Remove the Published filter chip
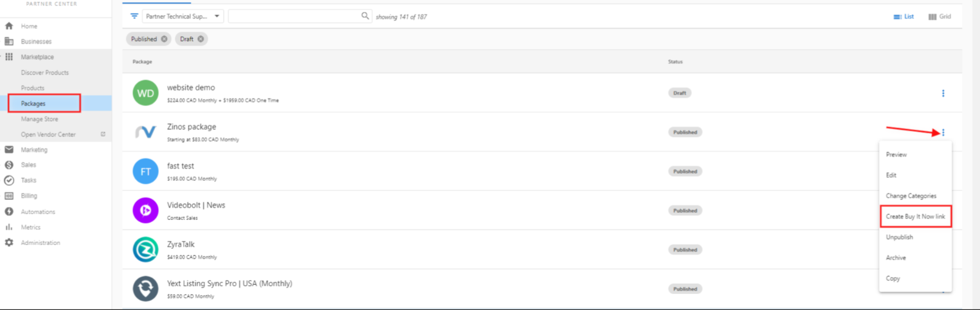980x310 pixels. coord(165,39)
